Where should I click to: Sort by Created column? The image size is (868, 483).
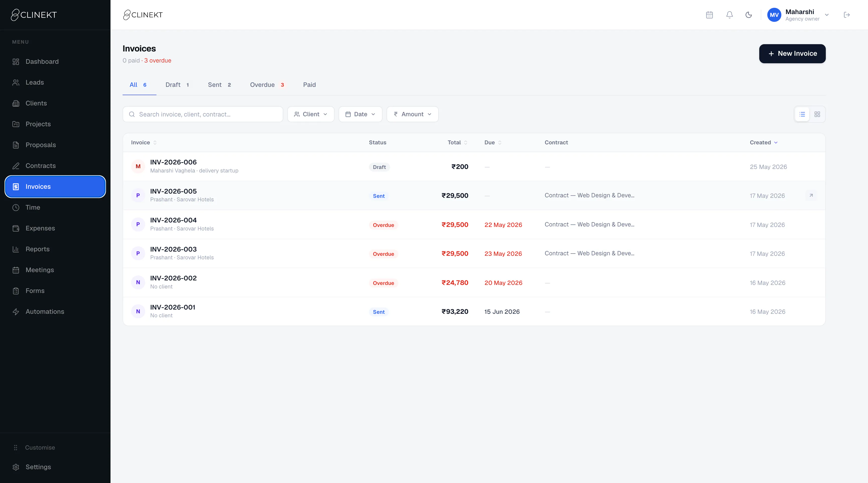point(764,143)
